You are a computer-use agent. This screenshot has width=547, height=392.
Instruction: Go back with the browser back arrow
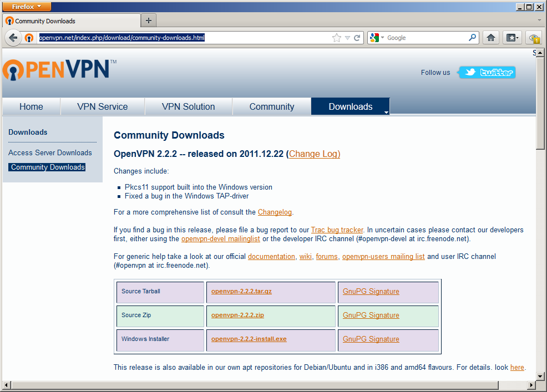[x=13, y=38]
